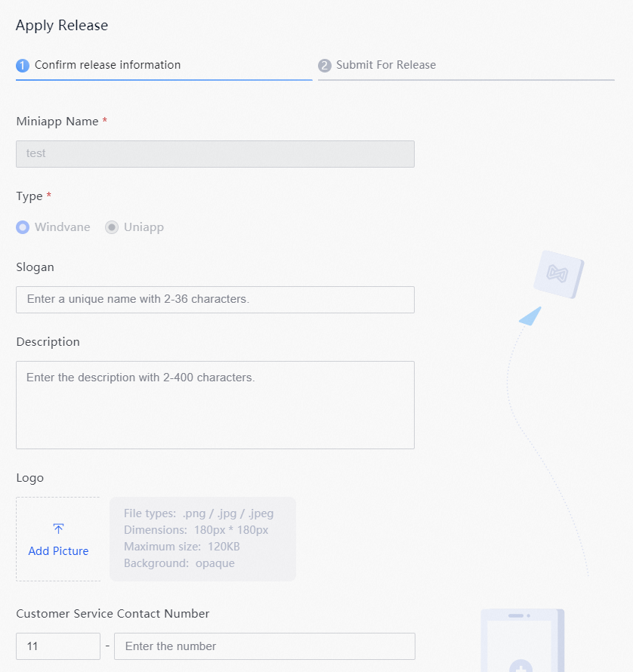This screenshot has width=633, height=672.
Task: Click the Miniapp Name field showing test
Action: (215, 154)
